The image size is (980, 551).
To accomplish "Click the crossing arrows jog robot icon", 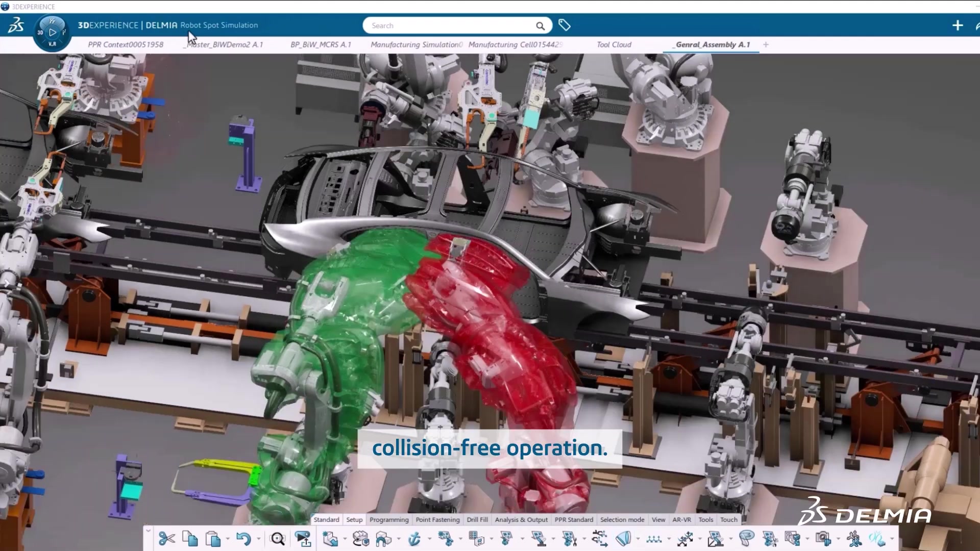I will [685, 539].
